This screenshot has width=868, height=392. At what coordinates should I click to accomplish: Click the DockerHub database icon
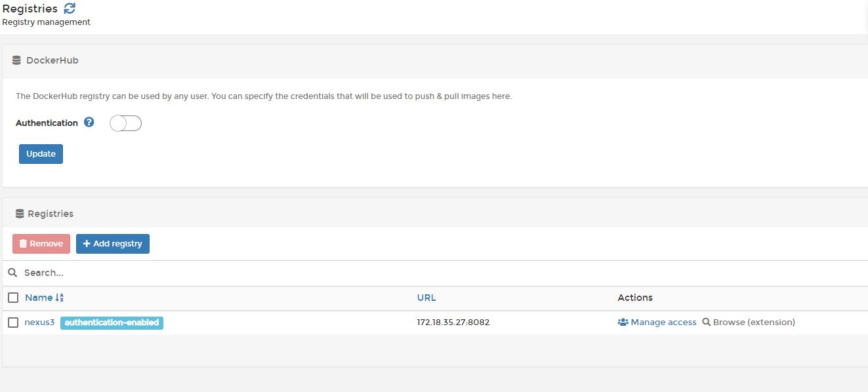(17, 60)
